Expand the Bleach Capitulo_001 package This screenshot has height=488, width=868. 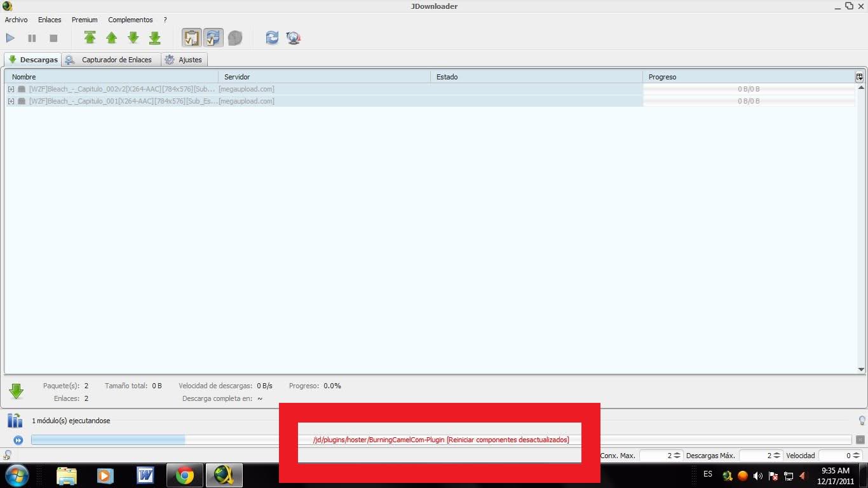click(11, 102)
